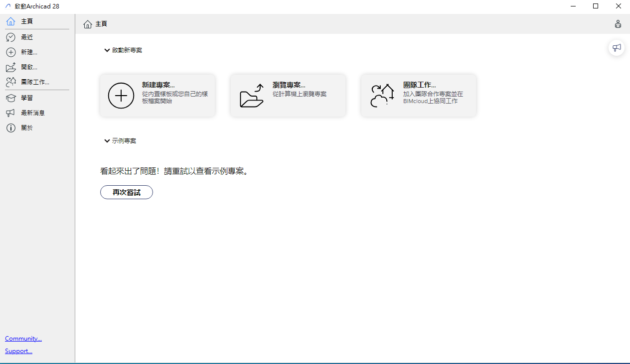Click the 開啟 folder icon in sidebar
This screenshot has height=364, width=630.
10,67
